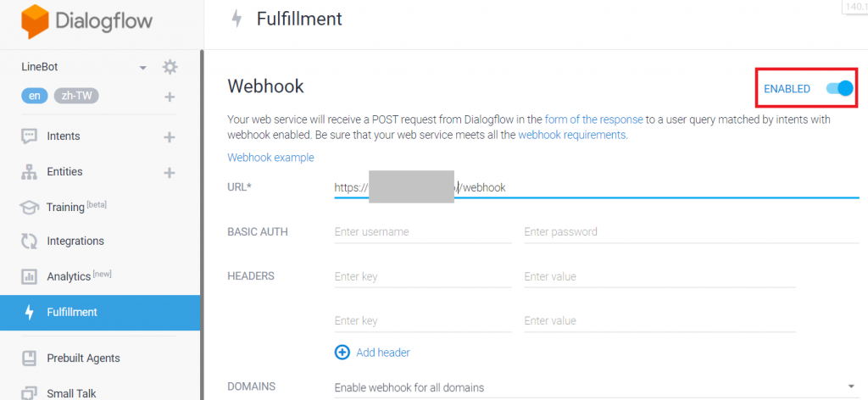
Task: Open agent settings gear icon
Action: pyautogui.click(x=170, y=67)
